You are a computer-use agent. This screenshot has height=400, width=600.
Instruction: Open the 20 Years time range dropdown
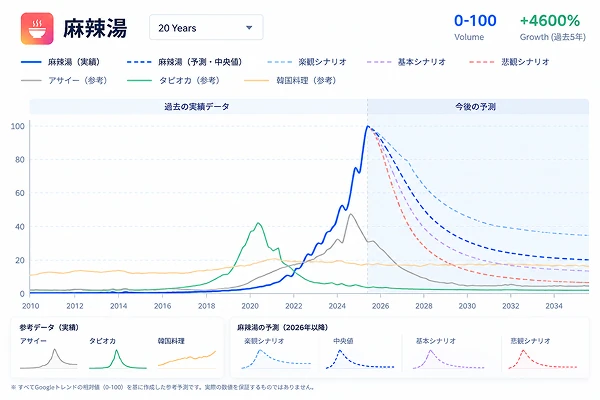tap(206, 28)
